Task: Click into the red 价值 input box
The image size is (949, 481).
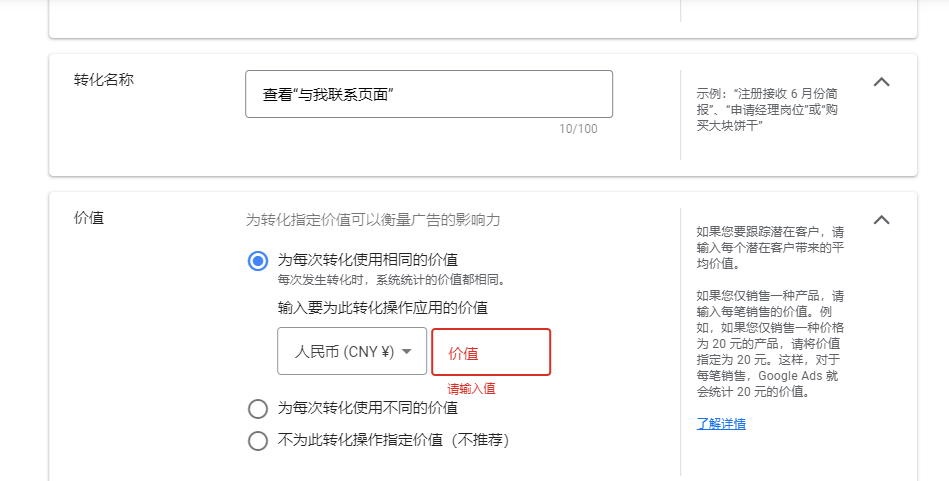Action: (491, 352)
